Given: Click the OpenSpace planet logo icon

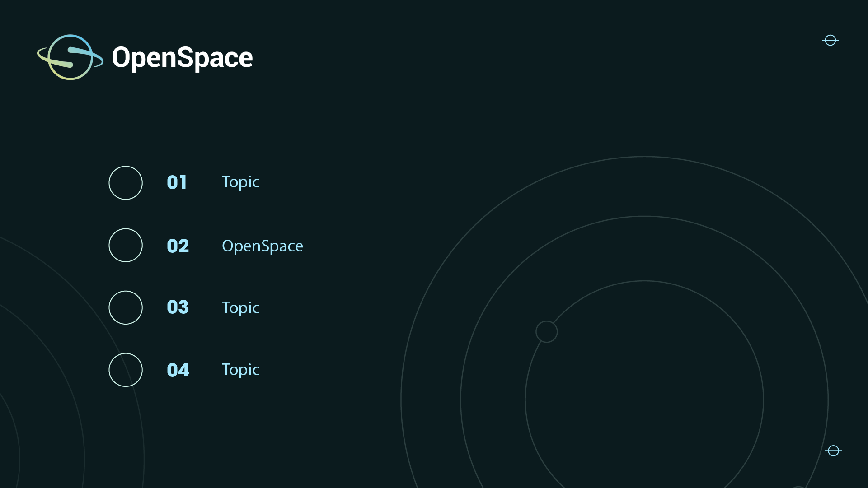Looking at the screenshot, I should tap(70, 57).
